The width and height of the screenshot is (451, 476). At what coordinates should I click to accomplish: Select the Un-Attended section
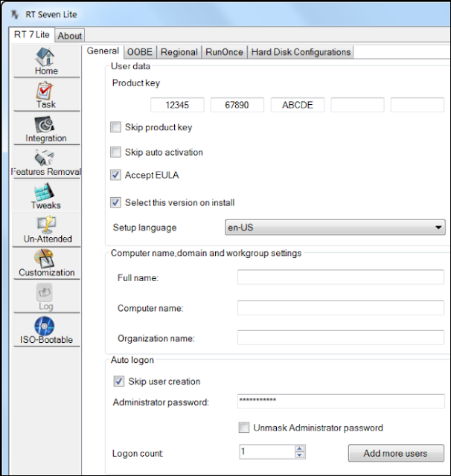(46, 230)
